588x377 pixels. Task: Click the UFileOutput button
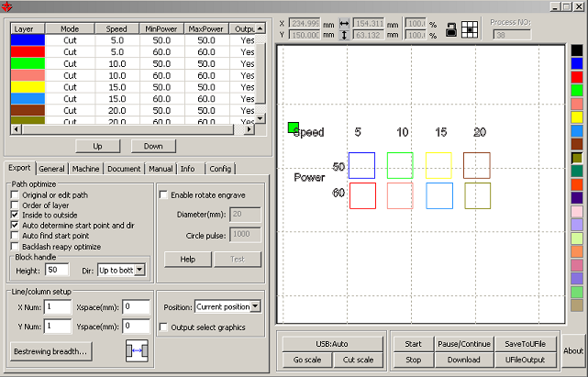point(525,360)
